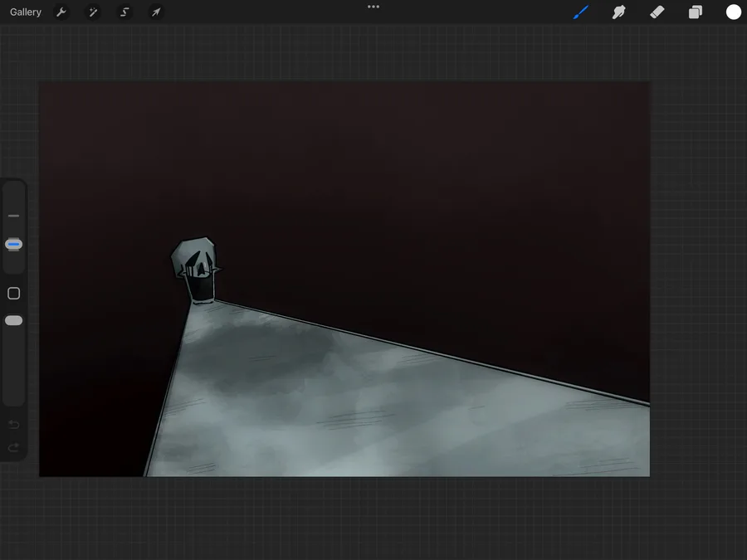Tap the square modify button in sidebar
Viewport: 747px width, 560px height.
14,294
